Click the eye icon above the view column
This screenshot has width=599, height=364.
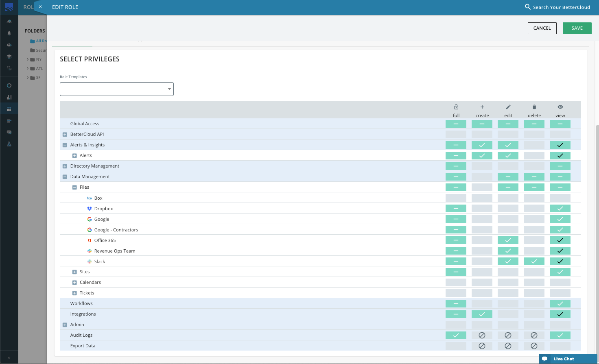coord(560,107)
